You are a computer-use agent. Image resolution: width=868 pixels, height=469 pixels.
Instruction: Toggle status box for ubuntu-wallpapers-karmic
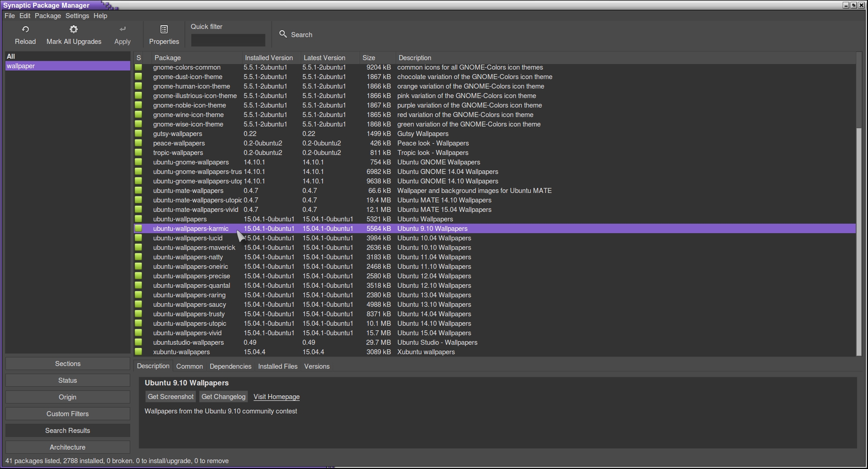point(138,229)
